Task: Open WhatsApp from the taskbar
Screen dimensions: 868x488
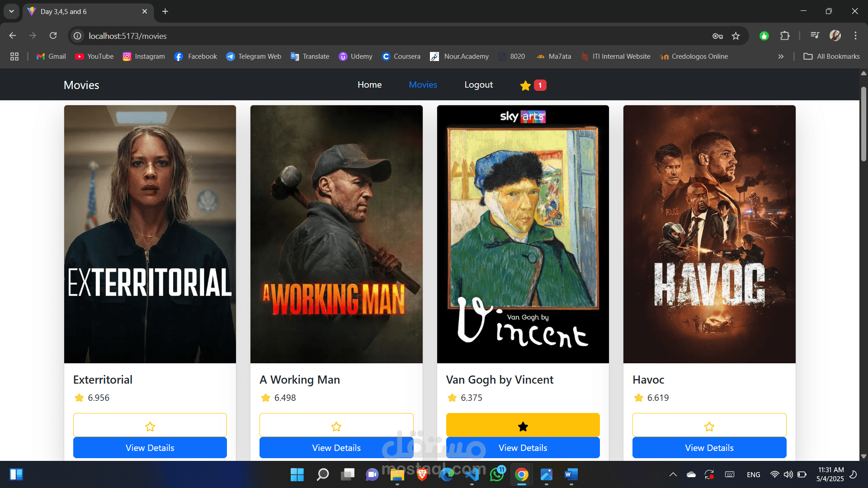Action: tap(497, 474)
